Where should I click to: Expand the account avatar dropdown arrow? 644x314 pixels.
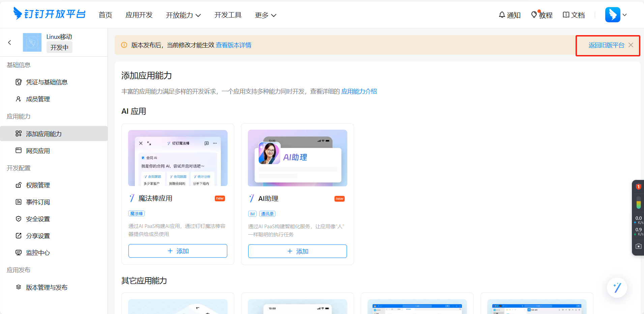(624, 15)
